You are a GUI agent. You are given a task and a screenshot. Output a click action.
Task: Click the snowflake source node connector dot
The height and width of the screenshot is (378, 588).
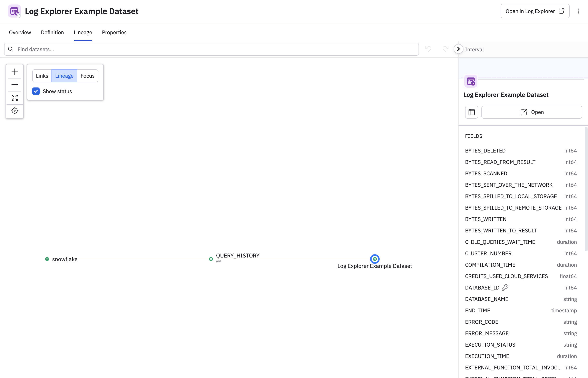[x=47, y=259]
